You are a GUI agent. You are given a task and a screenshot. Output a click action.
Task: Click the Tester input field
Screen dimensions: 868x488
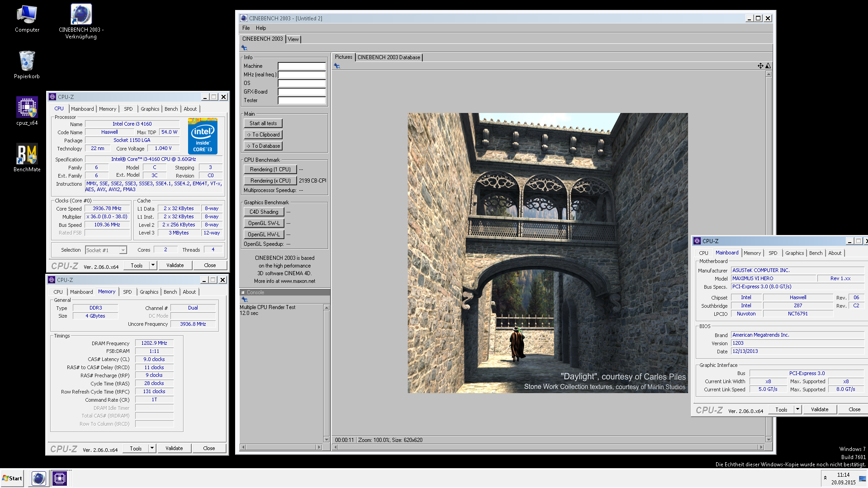tap(302, 100)
